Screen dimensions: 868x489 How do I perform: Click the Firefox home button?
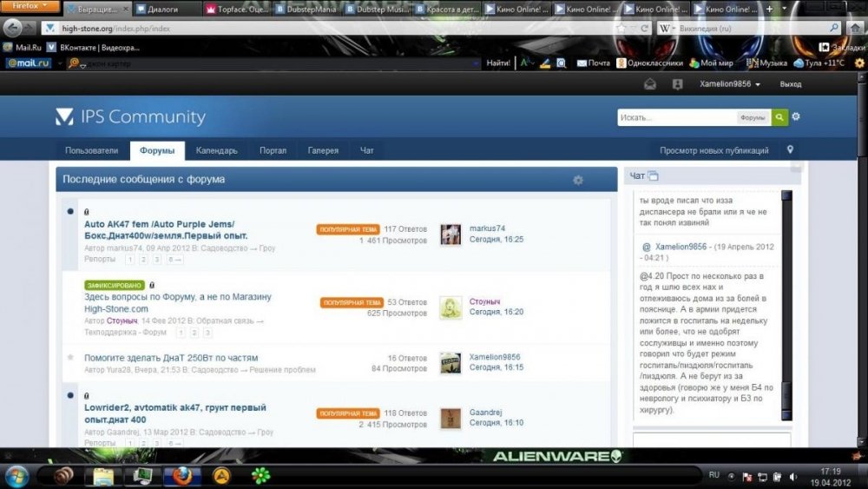click(x=856, y=29)
